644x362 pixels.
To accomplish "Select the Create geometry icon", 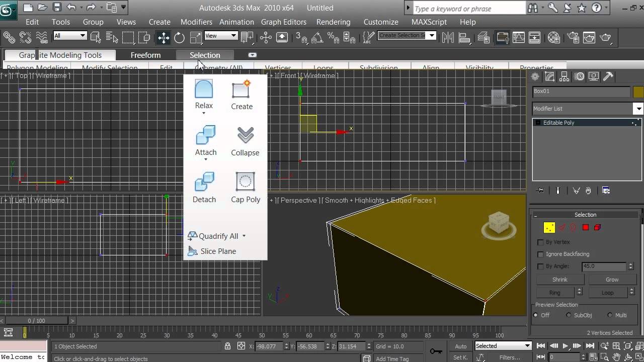I will 242,89.
